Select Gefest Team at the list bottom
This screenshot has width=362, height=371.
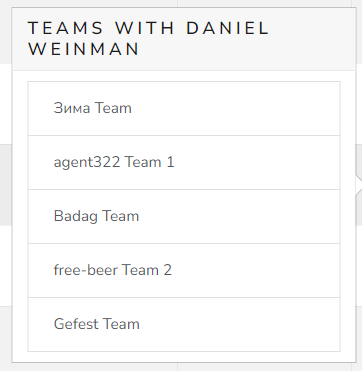click(x=184, y=324)
